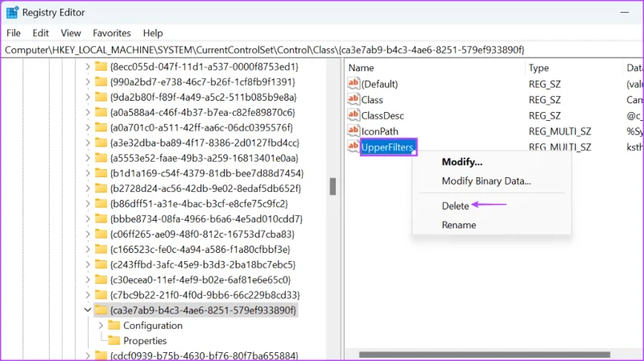Click the folder icon of {b1d1a169-c54f-4379-81db-bee7d88d7454}

101,173
